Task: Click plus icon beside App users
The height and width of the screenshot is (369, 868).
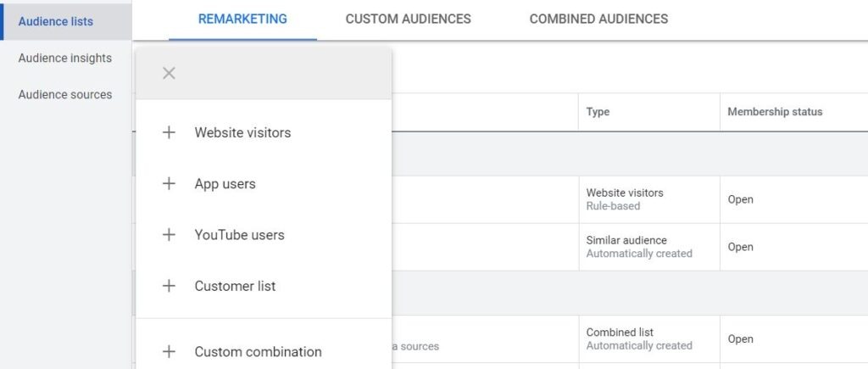Action: (169, 183)
